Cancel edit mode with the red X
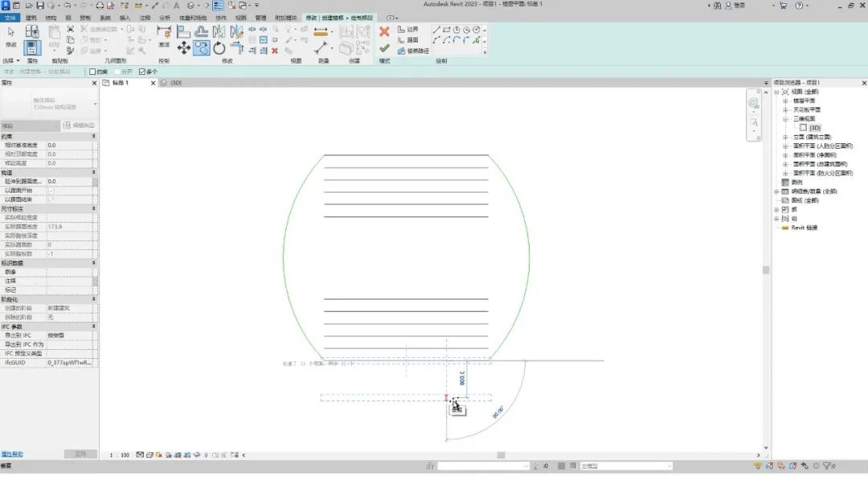This screenshot has width=868, height=489. 384,31
